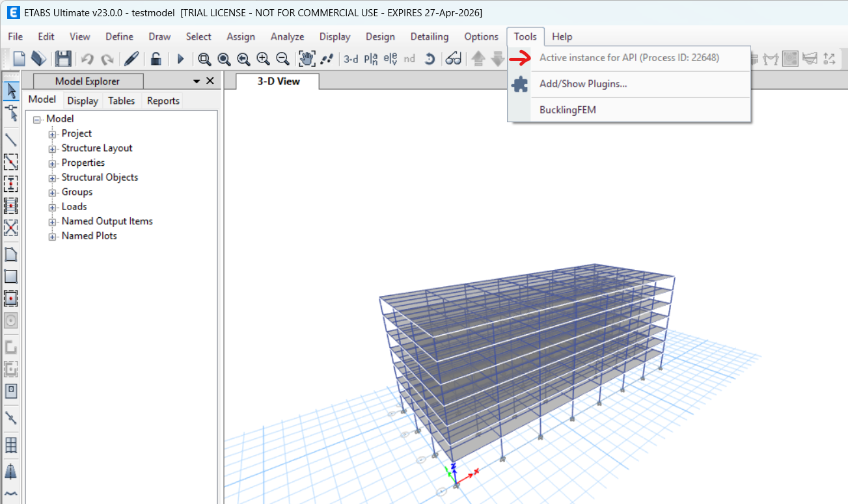Expand the Structure Layout tree node
The image size is (848, 504).
tap(53, 148)
